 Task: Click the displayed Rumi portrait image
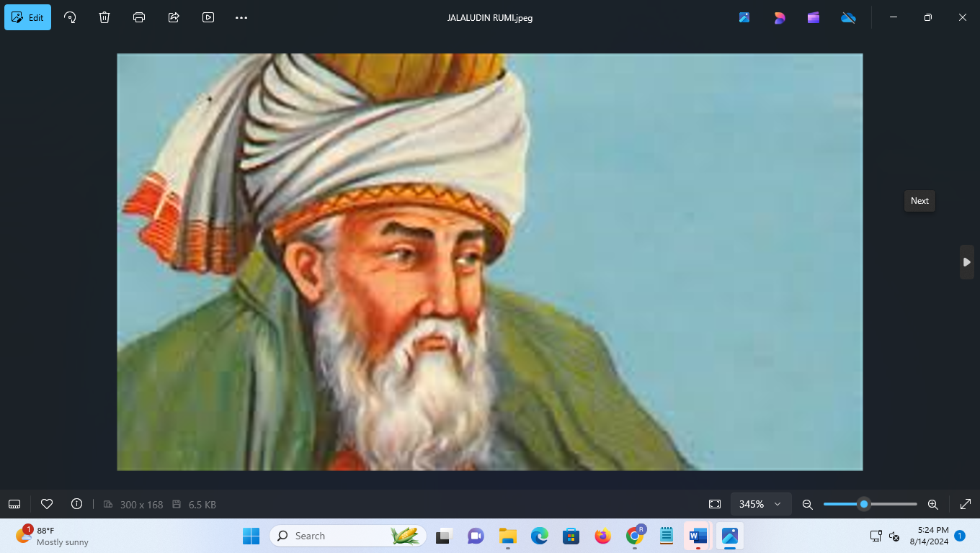tap(490, 262)
